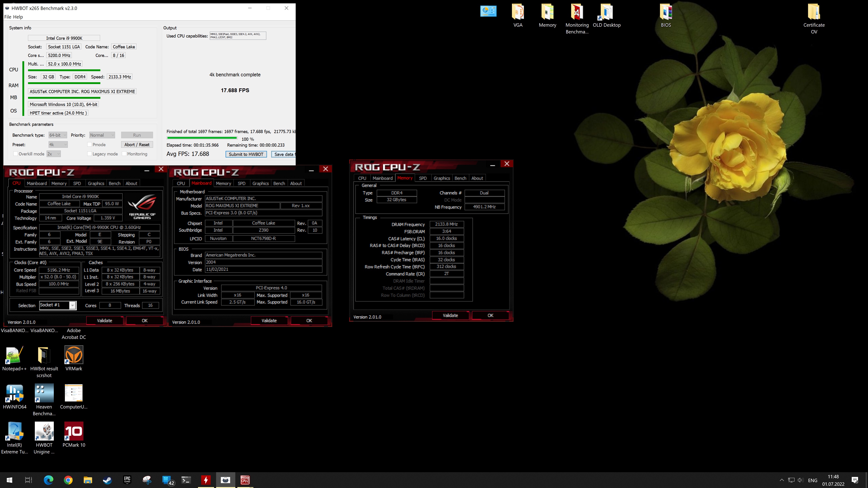Show hidden system tray icons

pyautogui.click(x=782, y=480)
